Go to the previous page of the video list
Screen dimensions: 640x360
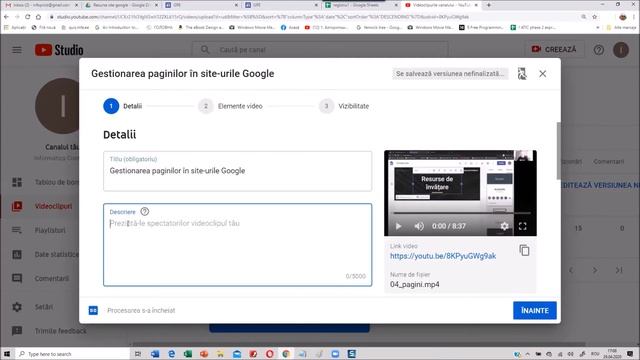coord(571,270)
